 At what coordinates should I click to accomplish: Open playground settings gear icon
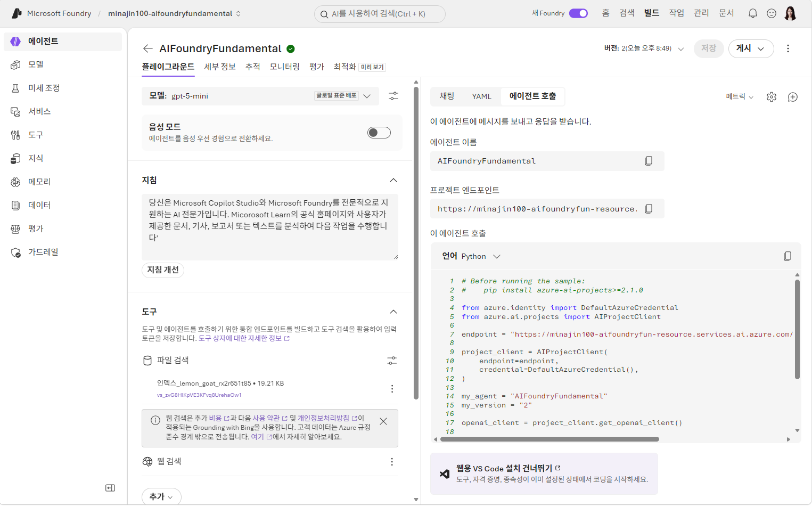tap(772, 97)
